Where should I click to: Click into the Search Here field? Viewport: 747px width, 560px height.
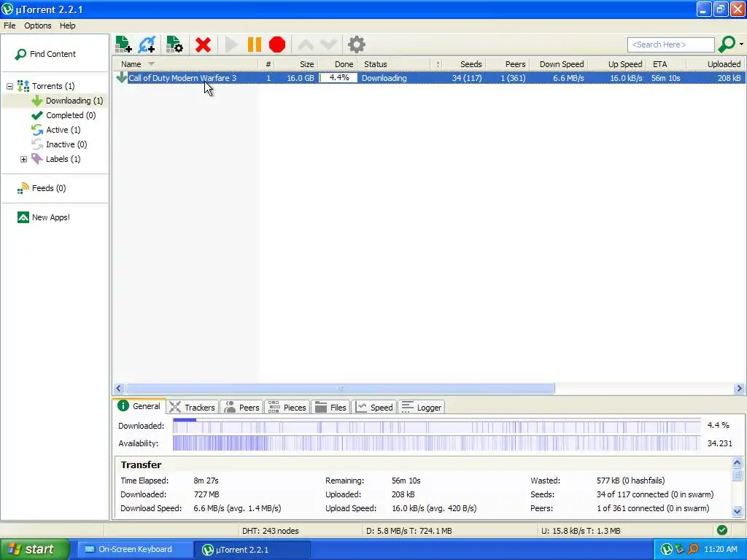671,44
